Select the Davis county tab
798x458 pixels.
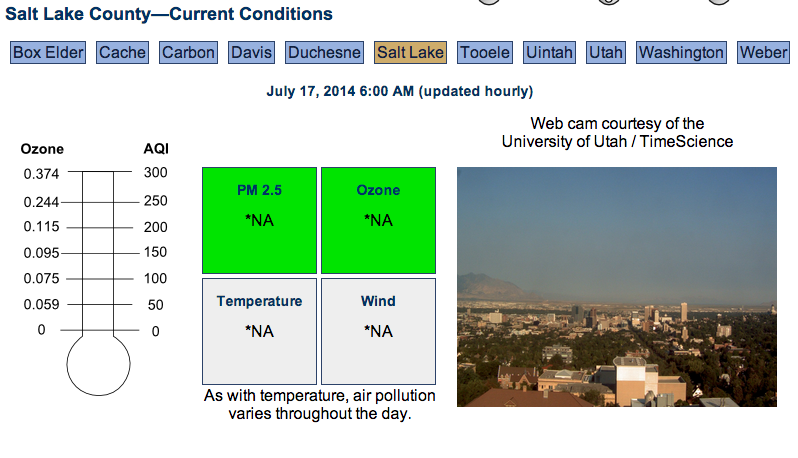[x=251, y=52]
